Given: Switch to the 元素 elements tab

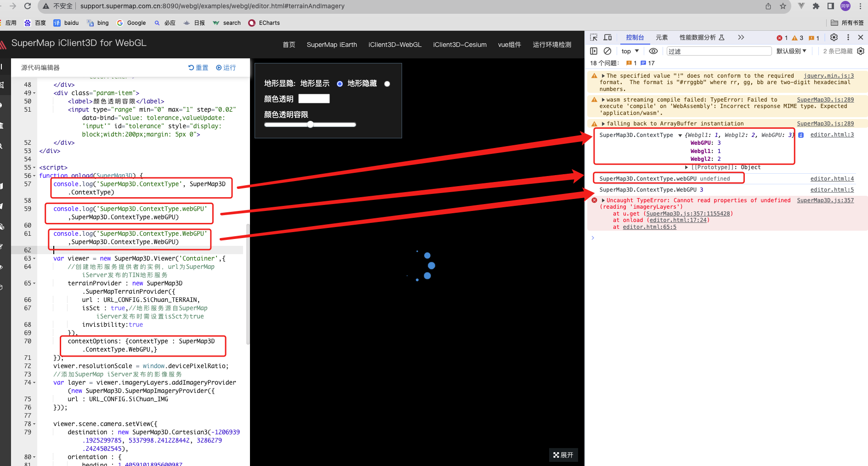Looking at the screenshot, I should [x=662, y=38].
